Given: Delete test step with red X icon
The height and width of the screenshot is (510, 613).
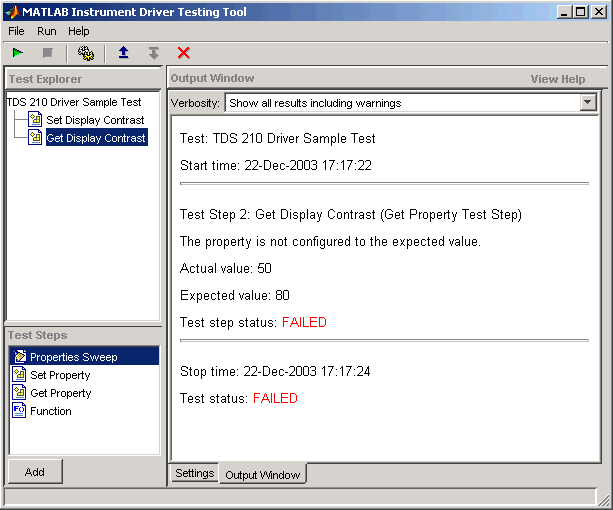Looking at the screenshot, I should tap(183, 53).
